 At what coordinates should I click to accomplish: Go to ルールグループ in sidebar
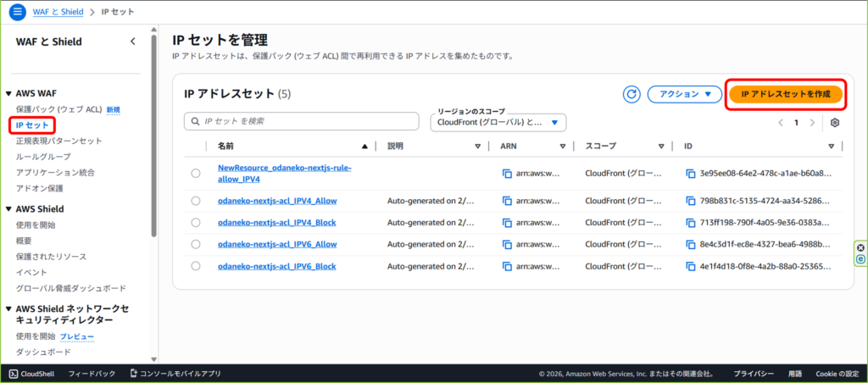tap(43, 157)
